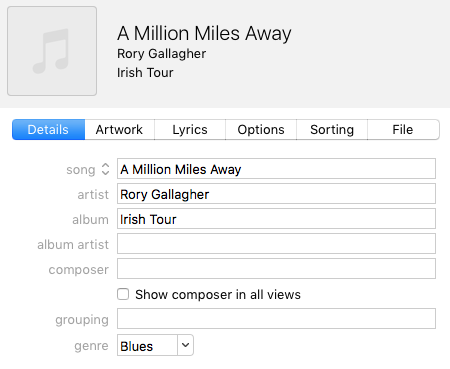This screenshot has height=369, width=450.
Task: Click the artist field with Rory Gallagher
Action: coord(276,194)
